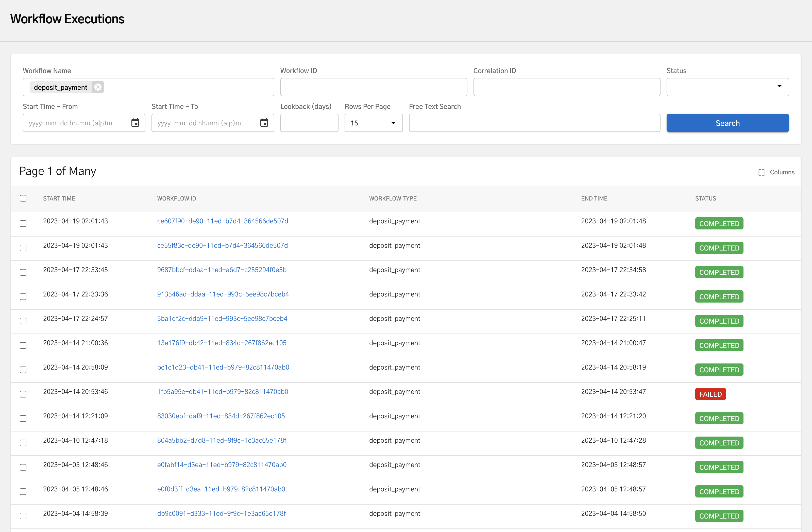This screenshot has height=532, width=812.
Task: Click the COMPLETED badge for the 2023-04-04 run
Action: point(719,516)
